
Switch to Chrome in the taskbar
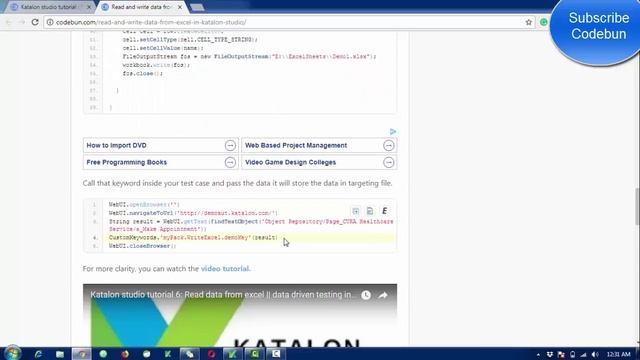click(x=82, y=354)
